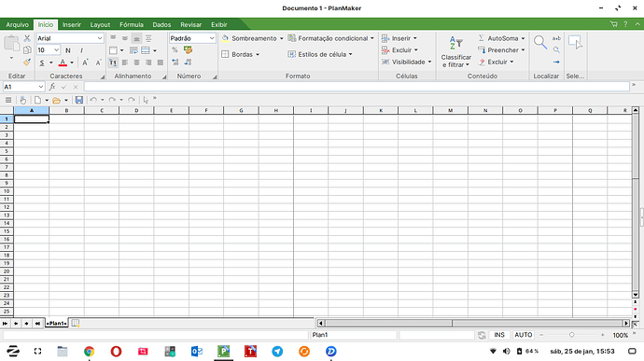The width and height of the screenshot is (644, 361).
Task: Click the selection tool icon in Sele... group
Action: (575, 42)
